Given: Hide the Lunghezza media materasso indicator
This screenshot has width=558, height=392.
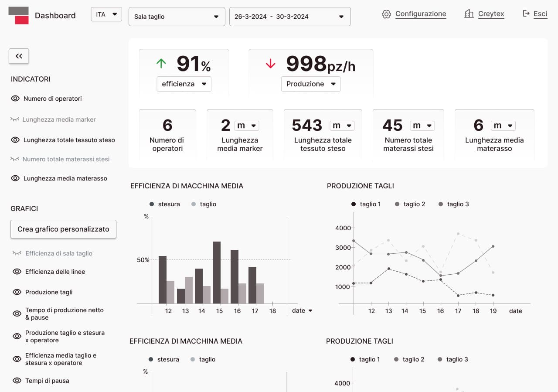Looking at the screenshot, I should [15, 178].
